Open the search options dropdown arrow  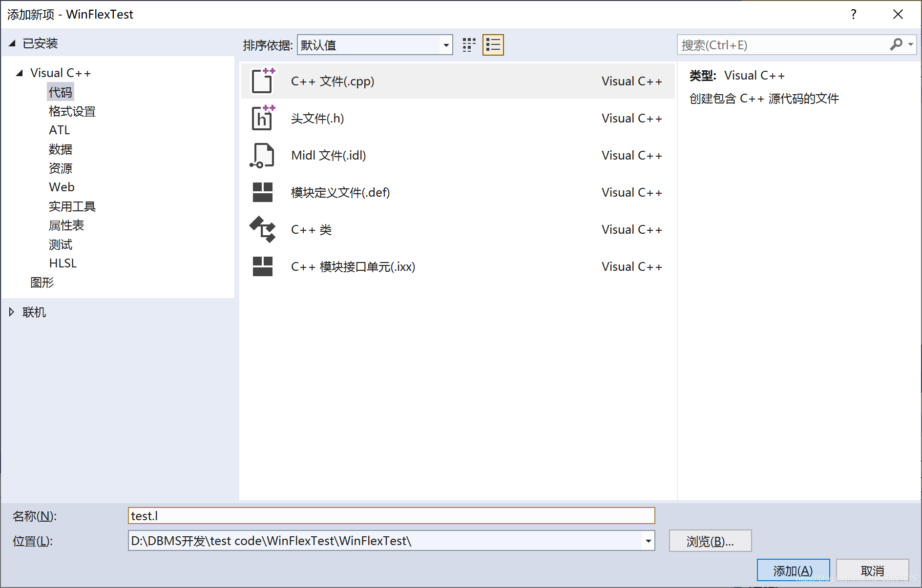point(911,45)
